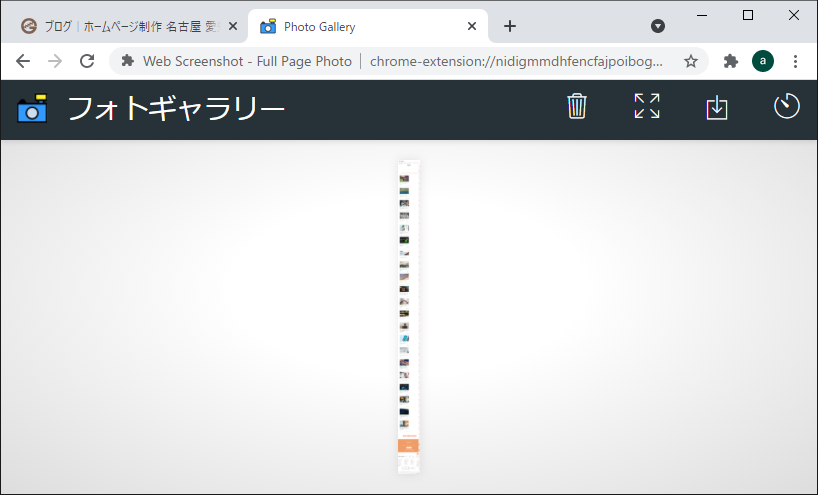Switch to the ブログ ホームページ制作 tab

click(x=120, y=27)
